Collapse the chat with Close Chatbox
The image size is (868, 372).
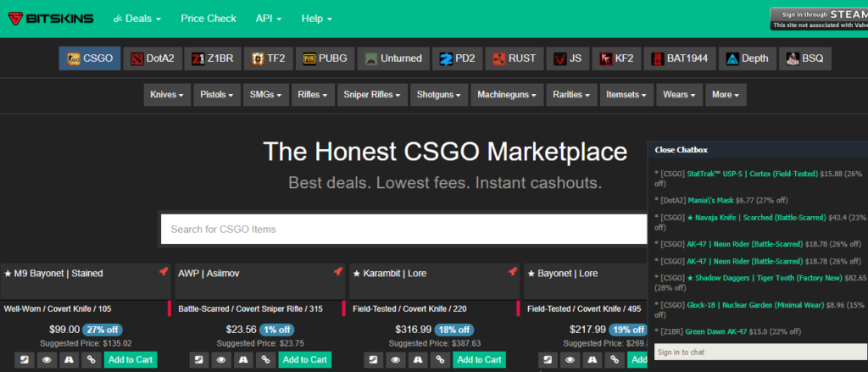click(682, 150)
